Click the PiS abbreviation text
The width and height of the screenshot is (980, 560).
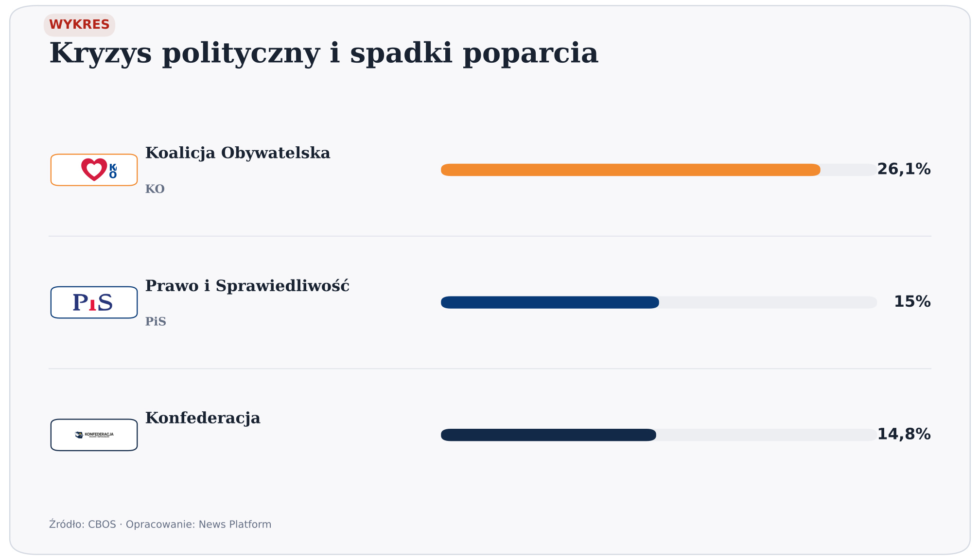coord(156,322)
